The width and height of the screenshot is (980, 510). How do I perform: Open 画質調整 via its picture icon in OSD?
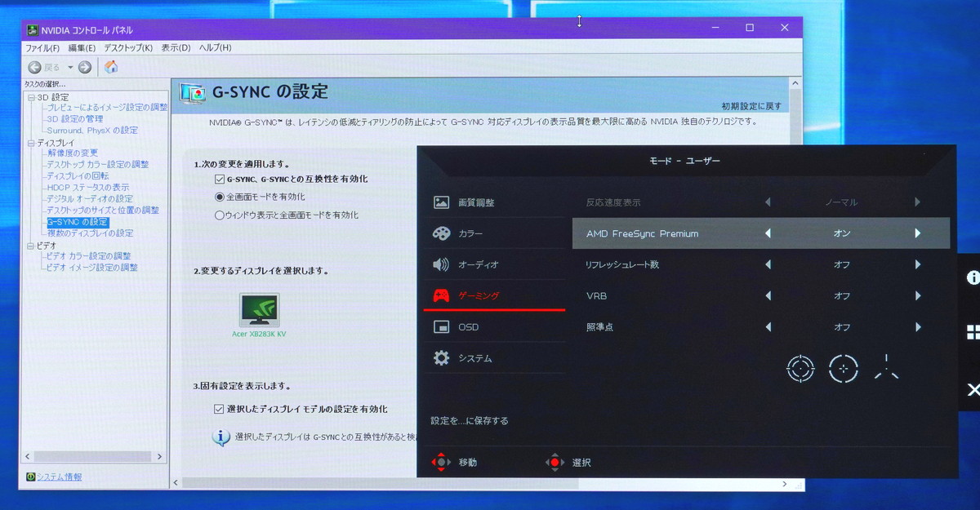coord(441,202)
